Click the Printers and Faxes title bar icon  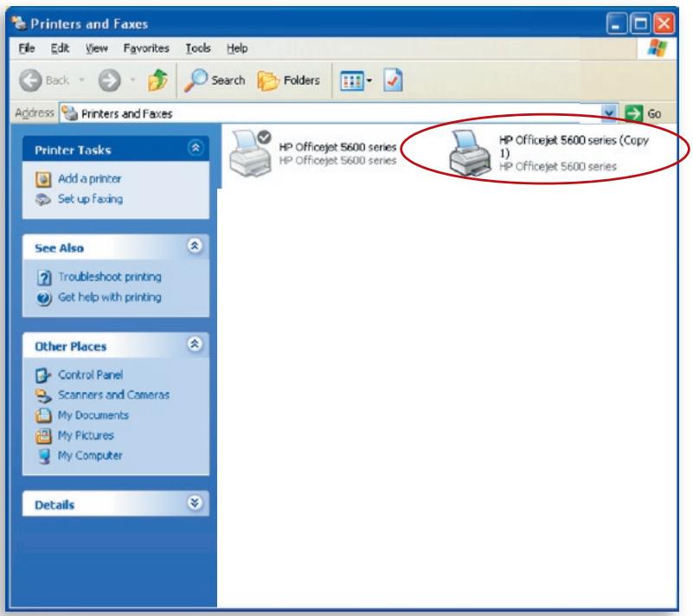(x=19, y=23)
